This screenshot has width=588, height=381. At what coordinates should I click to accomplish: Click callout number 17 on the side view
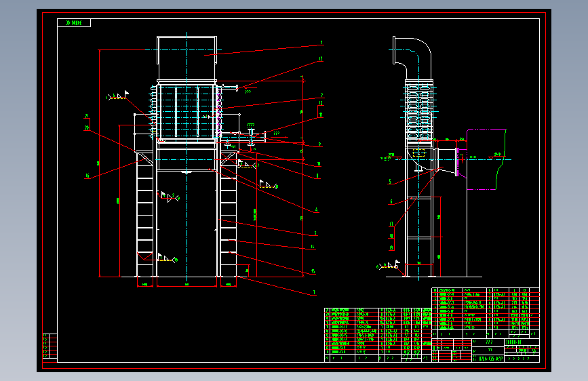[x=391, y=224]
